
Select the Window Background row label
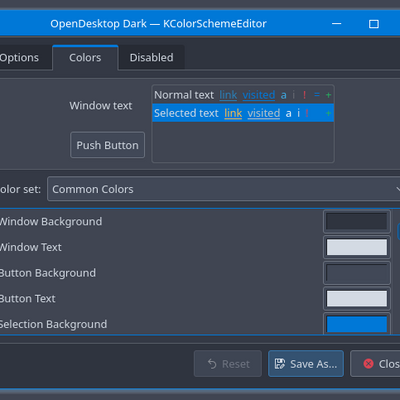tap(51, 221)
